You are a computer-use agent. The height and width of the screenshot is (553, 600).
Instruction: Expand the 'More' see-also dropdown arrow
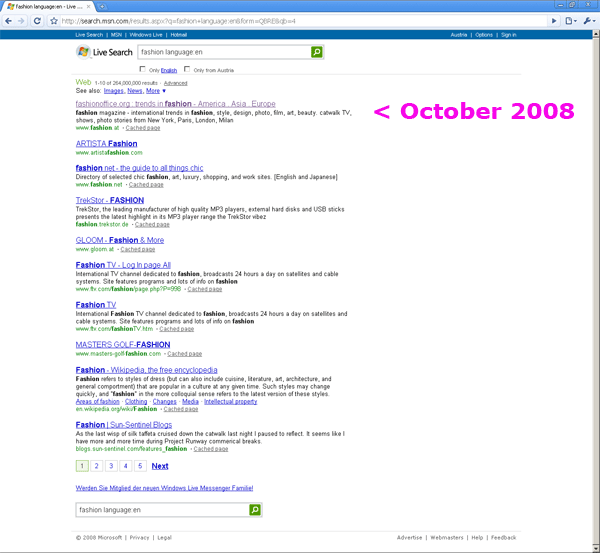(164, 91)
